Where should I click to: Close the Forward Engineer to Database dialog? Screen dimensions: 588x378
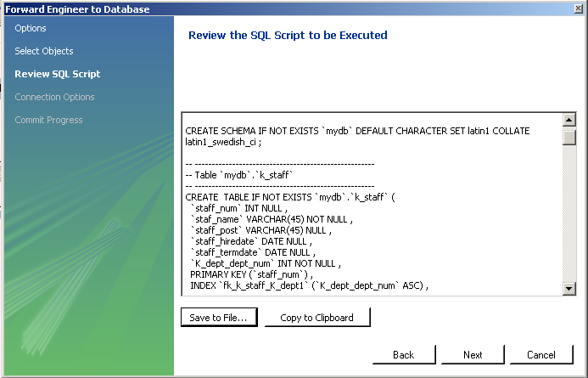579,8
